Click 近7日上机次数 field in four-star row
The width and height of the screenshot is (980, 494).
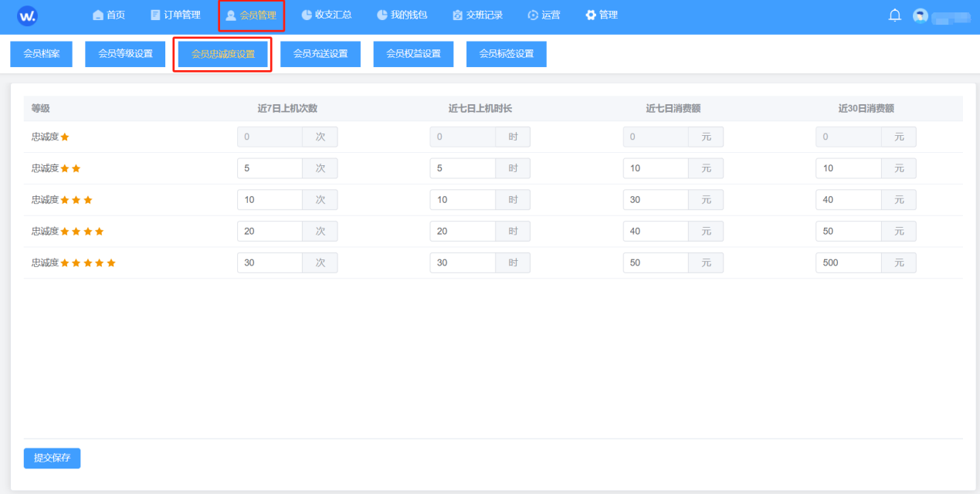[270, 232]
